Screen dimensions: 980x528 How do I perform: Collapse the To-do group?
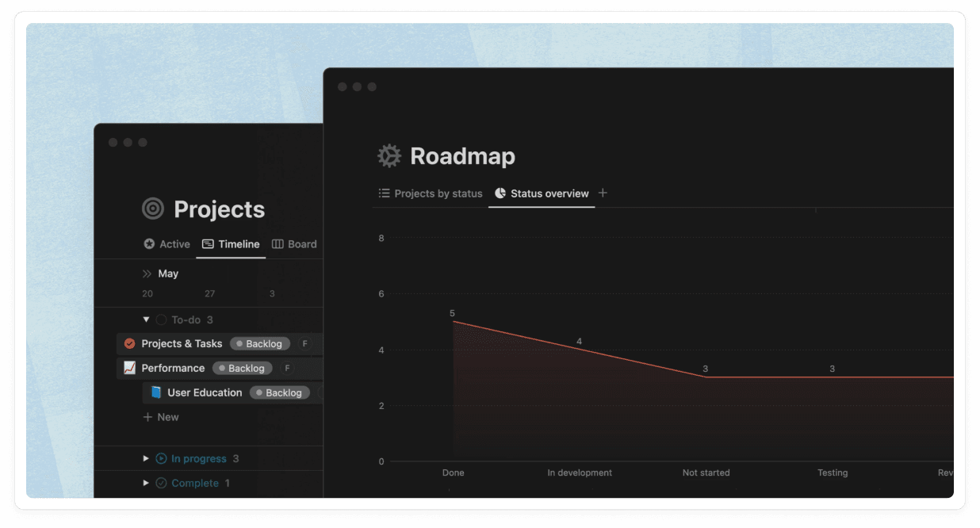click(146, 319)
